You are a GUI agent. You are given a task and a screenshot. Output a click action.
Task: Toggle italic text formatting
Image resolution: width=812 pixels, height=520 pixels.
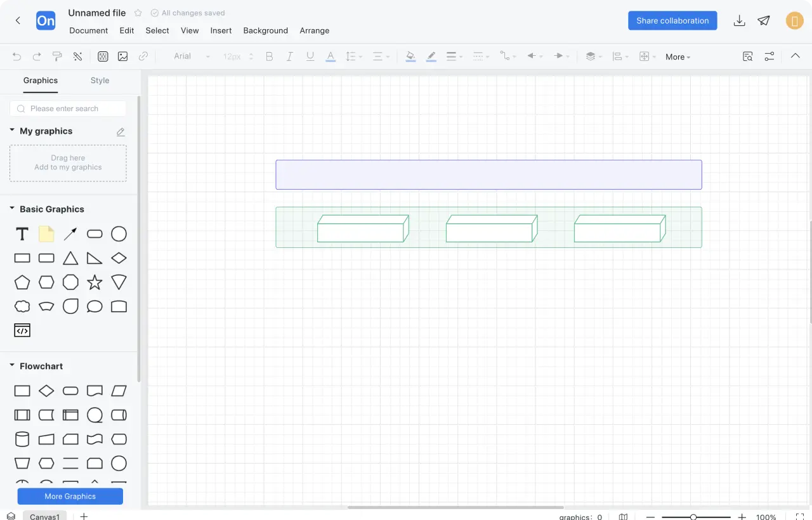[x=289, y=56]
